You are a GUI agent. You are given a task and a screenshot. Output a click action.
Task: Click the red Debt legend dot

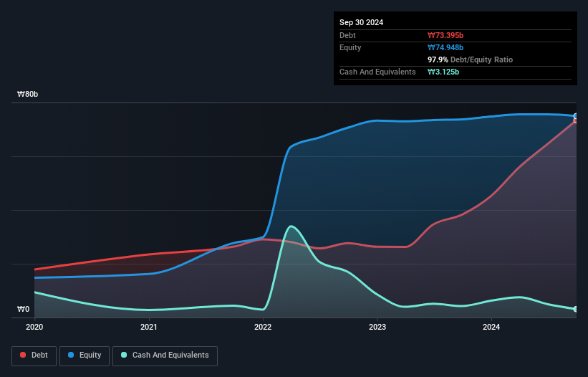23,355
